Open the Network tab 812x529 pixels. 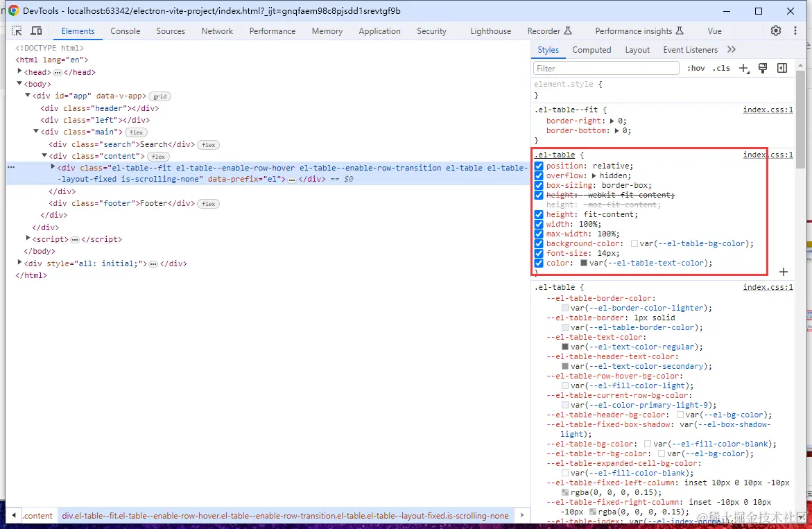(x=217, y=31)
